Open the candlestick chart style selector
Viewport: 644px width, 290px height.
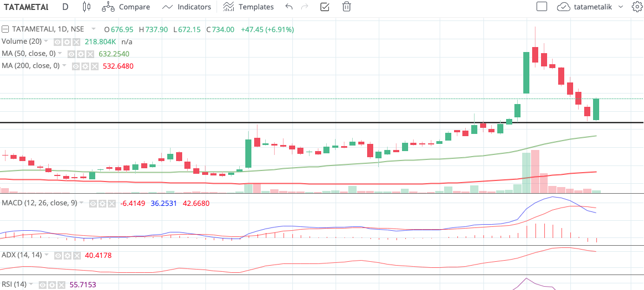(86, 7)
